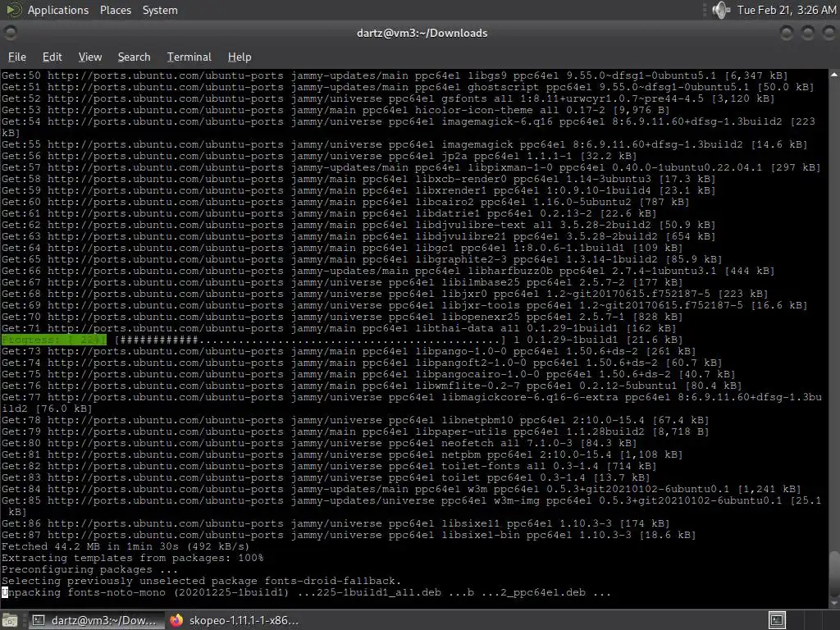Open the System menu in top panel

160,10
